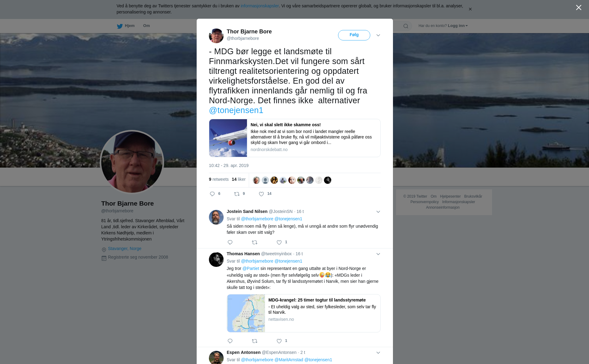
Task: Retweet the main Thor Bjarne Bore tweet
Action: coord(237,194)
